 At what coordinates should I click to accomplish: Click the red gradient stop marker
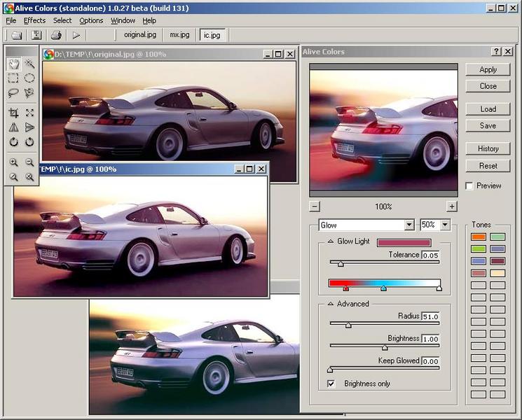coord(346,288)
